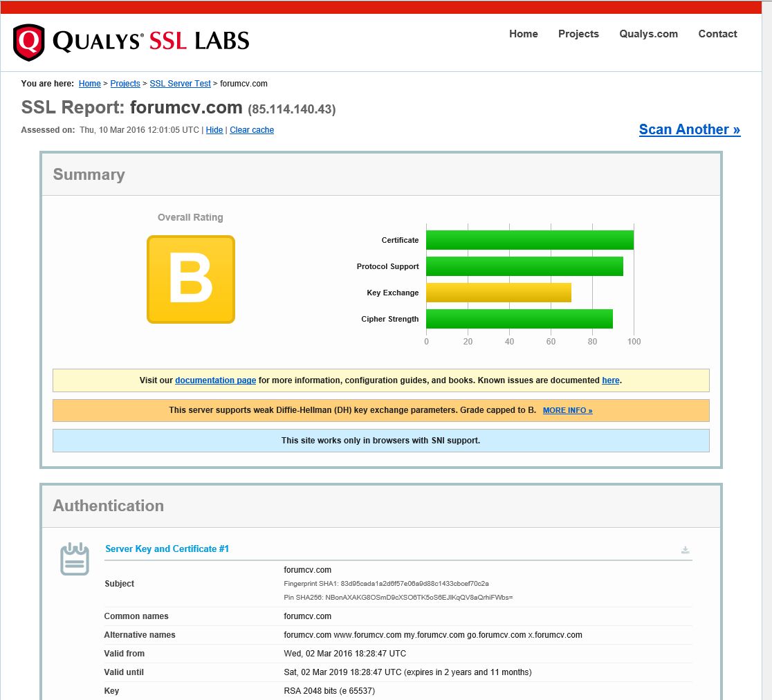Open the SSL Server Test breadcrumb link
The height and width of the screenshot is (700, 772).
pos(180,84)
